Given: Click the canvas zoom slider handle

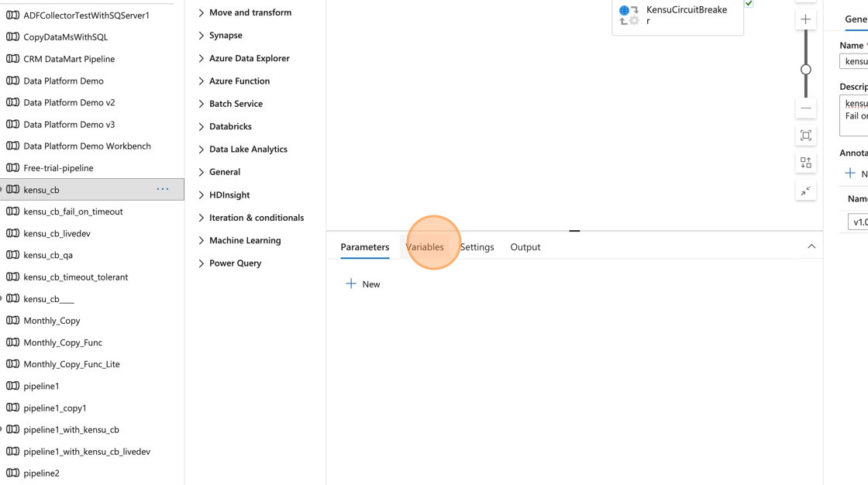Looking at the screenshot, I should [x=805, y=70].
